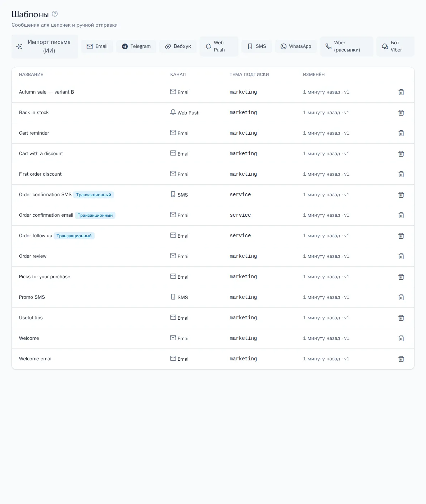Remove the Useful tips template
This screenshot has height=504, width=426.
401,318
